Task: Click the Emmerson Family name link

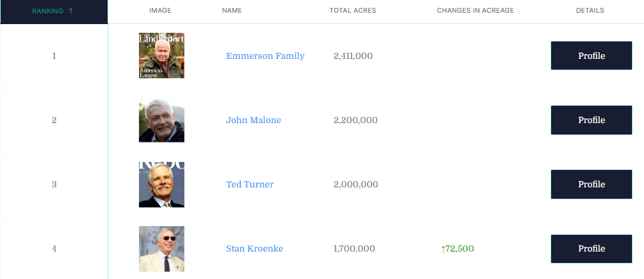Action: 265,56
